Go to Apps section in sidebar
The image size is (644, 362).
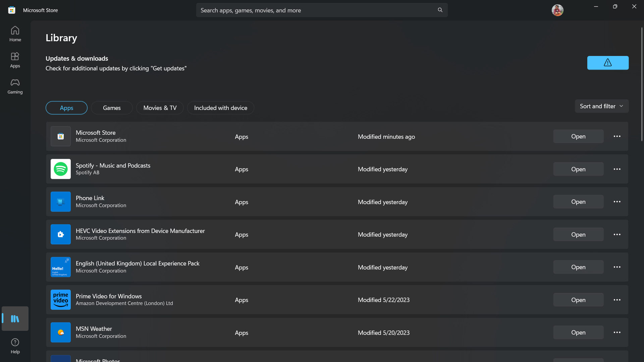tap(15, 60)
